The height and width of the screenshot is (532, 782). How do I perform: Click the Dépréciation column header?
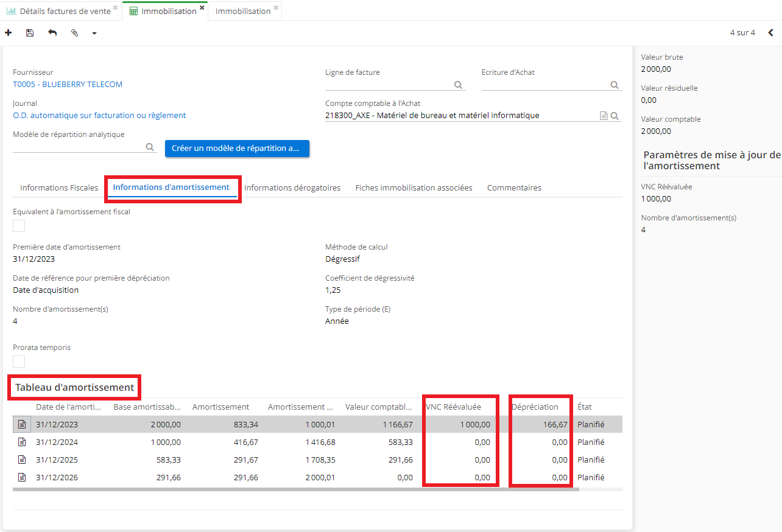tap(535, 407)
